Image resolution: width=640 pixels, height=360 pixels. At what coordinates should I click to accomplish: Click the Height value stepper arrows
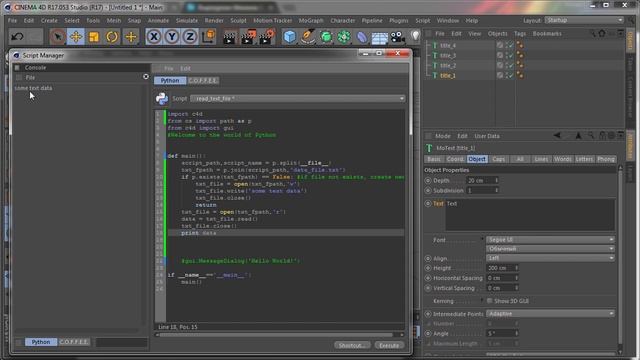(516, 268)
